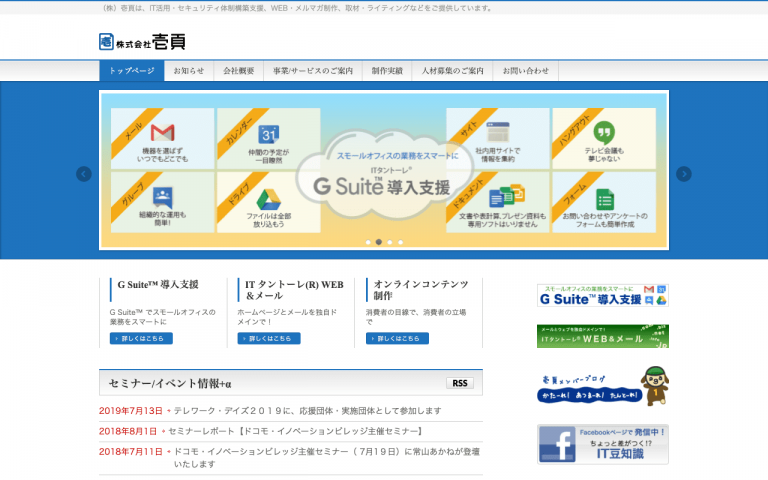Click the 壱頁メンバーブログ banner
768x480 pixels.
tap(602, 386)
